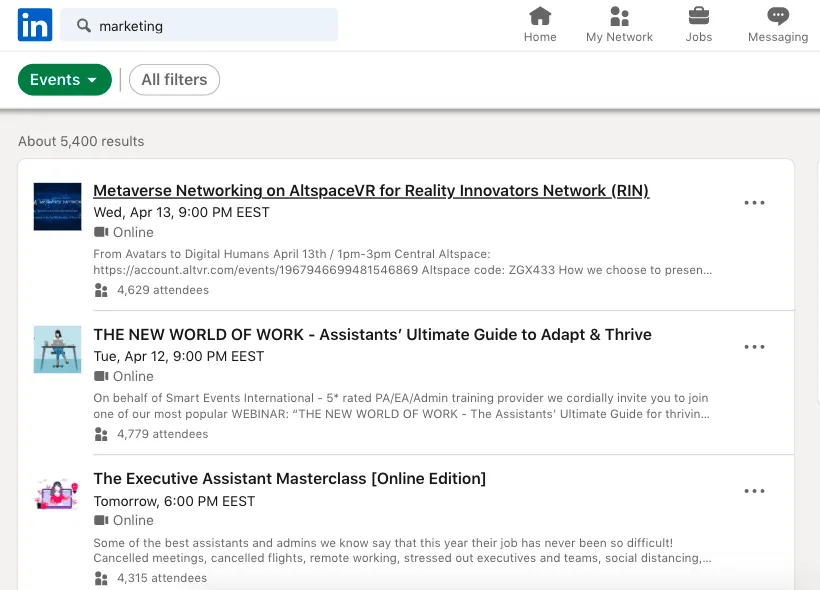This screenshot has width=820, height=590.
Task: Click attendees icon next to 4,779 attendees
Action: tap(101, 434)
